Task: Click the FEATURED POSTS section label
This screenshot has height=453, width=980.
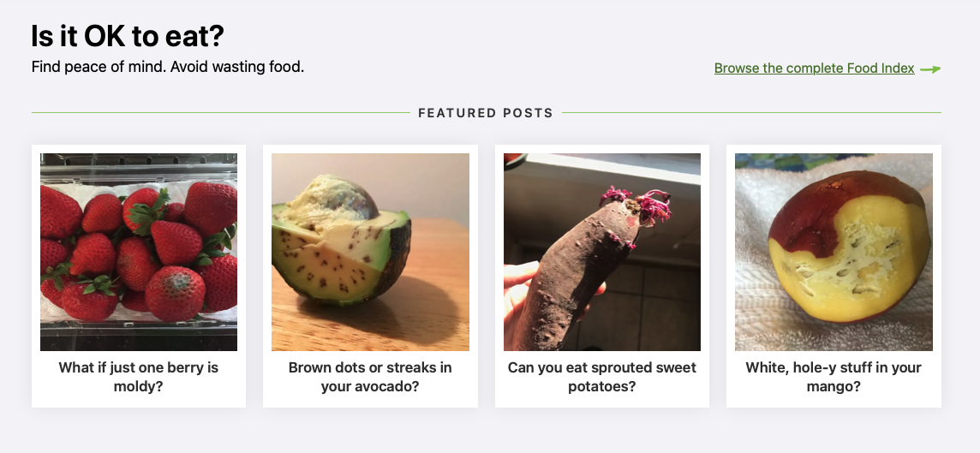Action: click(486, 113)
